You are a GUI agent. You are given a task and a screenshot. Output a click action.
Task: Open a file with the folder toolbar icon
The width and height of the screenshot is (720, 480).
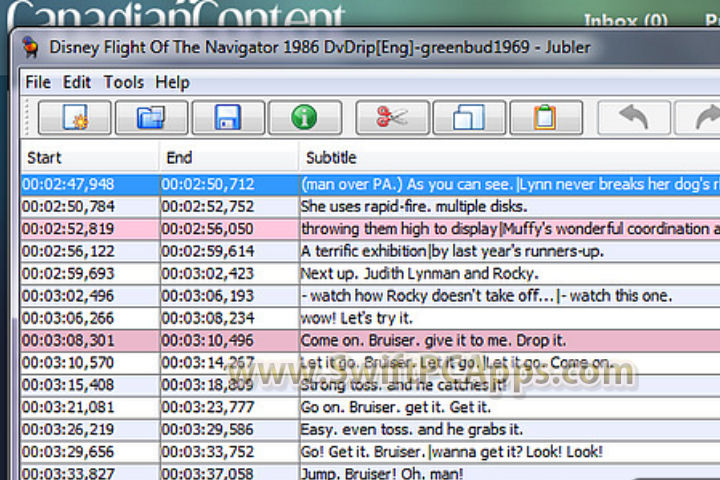click(152, 118)
